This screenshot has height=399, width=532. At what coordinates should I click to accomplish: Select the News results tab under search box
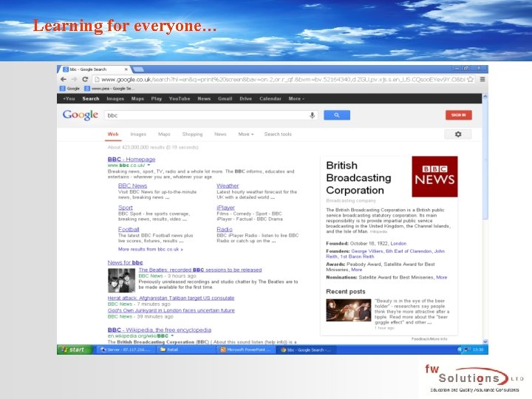click(x=220, y=134)
